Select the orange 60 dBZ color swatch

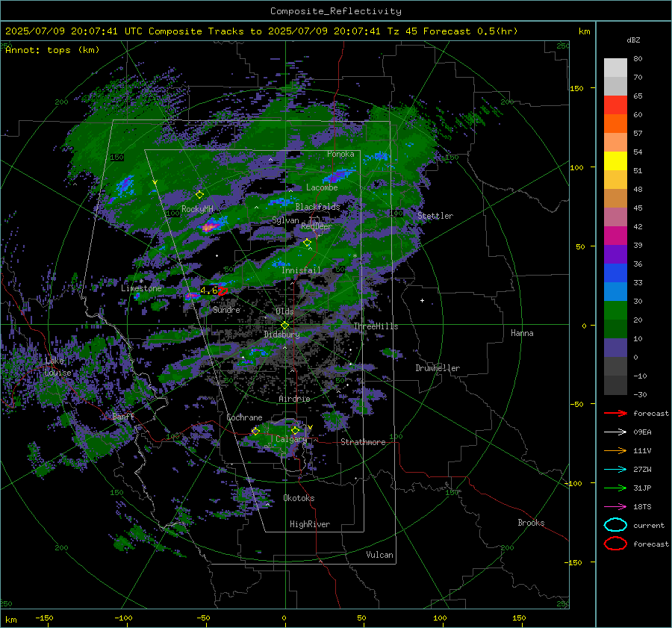click(615, 123)
